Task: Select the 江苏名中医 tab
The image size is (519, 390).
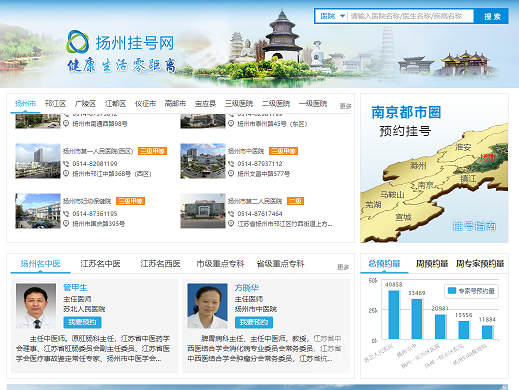Action: point(100,264)
